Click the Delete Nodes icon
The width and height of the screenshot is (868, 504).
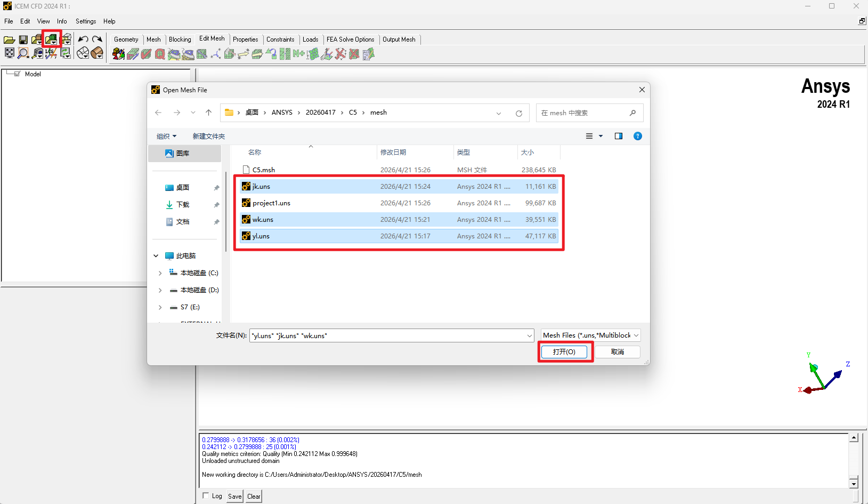point(340,53)
